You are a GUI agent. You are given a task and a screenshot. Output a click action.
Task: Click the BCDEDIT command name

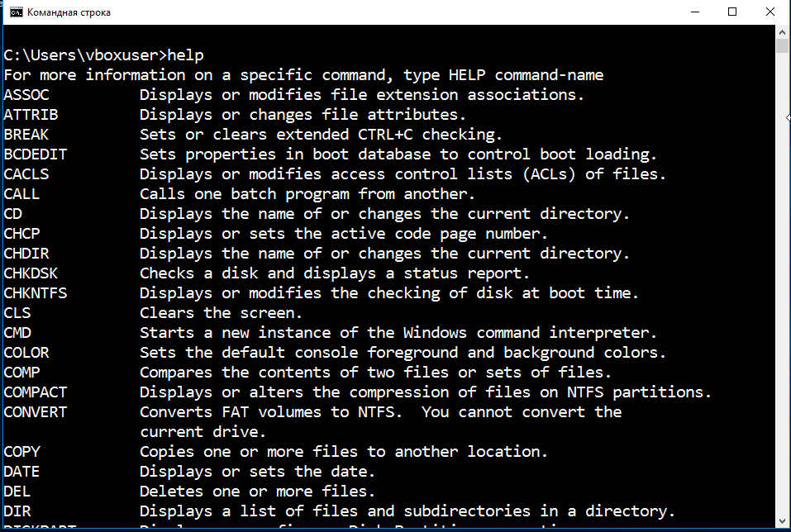pos(36,154)
